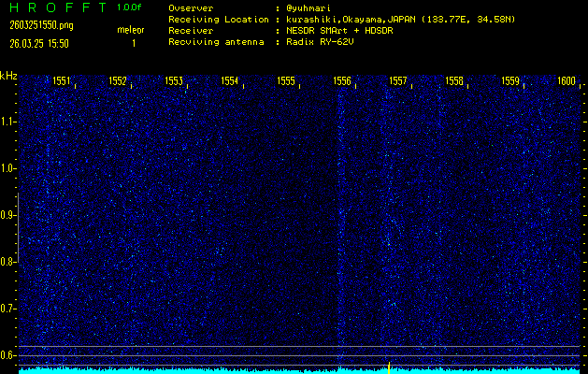Image resolution: width=588 pixels, height=374 pixels.
Task: Click the meteor count value 1
Action: click(134, 44)
